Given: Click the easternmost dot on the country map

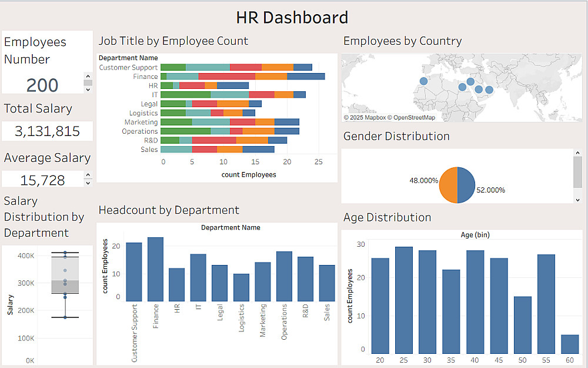Looking at the screenshot, I should pyautogui.click(x=489, y=89).
